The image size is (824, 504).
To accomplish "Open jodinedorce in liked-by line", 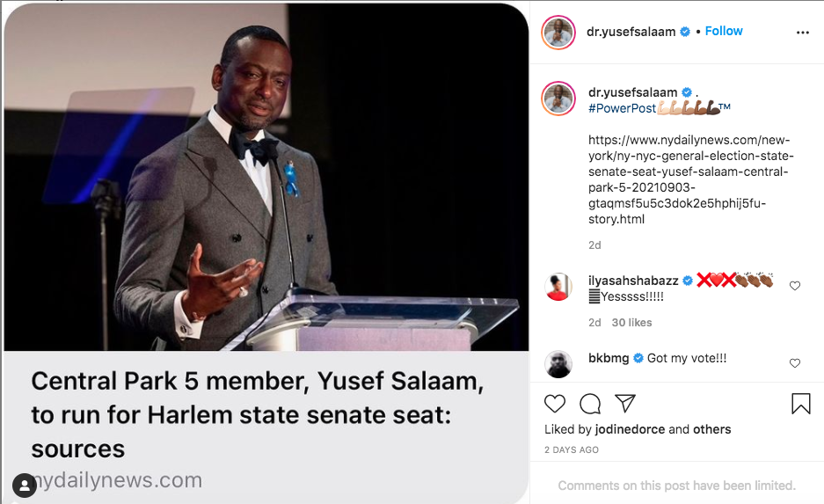I will coord(630,429).
